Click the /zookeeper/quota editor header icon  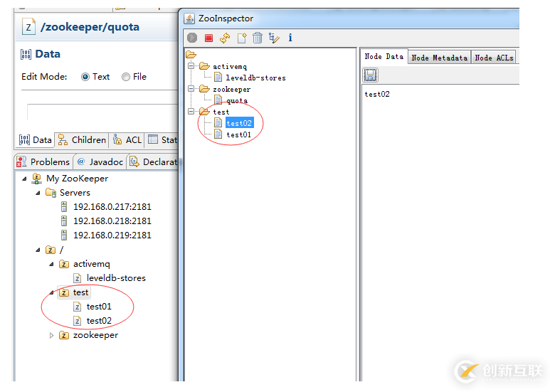pyautogui.click(x=28, y=26)
